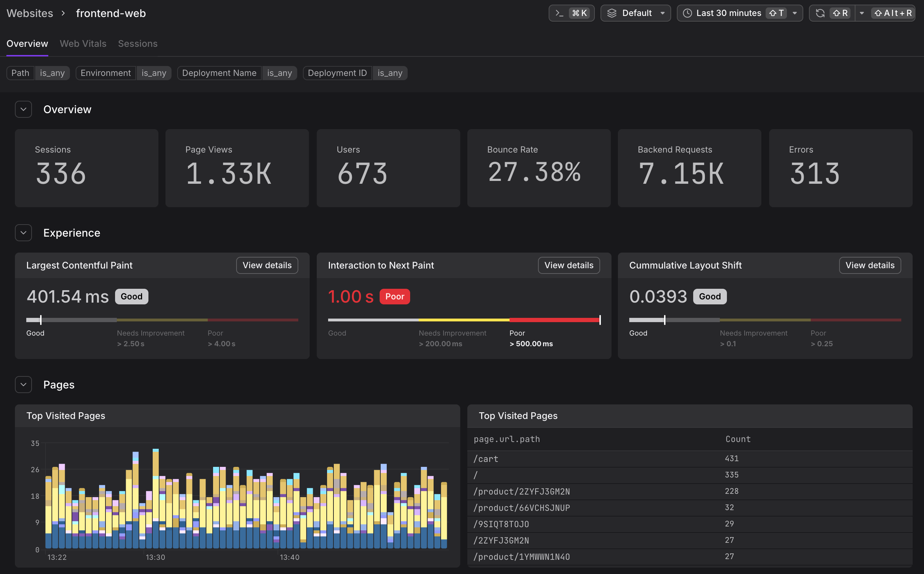
Task: Click the clock icon in the time selector
Action: pos(687,12)
